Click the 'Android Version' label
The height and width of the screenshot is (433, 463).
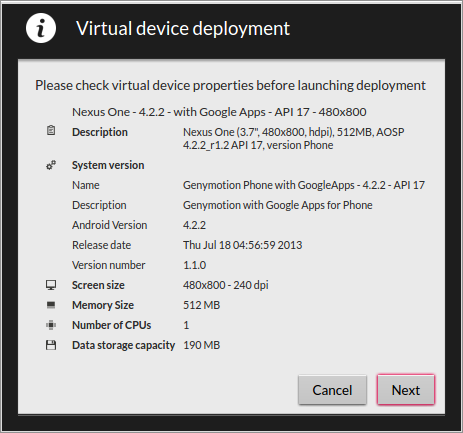click(109, 225)
